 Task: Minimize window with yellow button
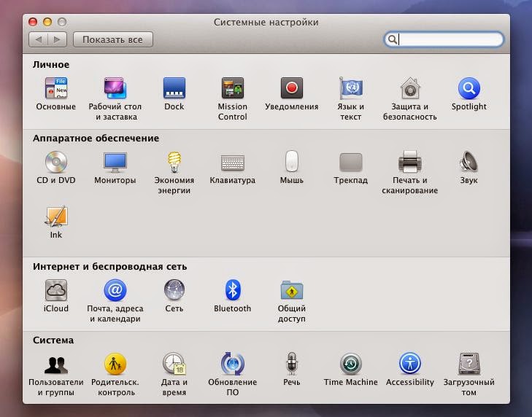[x=47, y=22]
